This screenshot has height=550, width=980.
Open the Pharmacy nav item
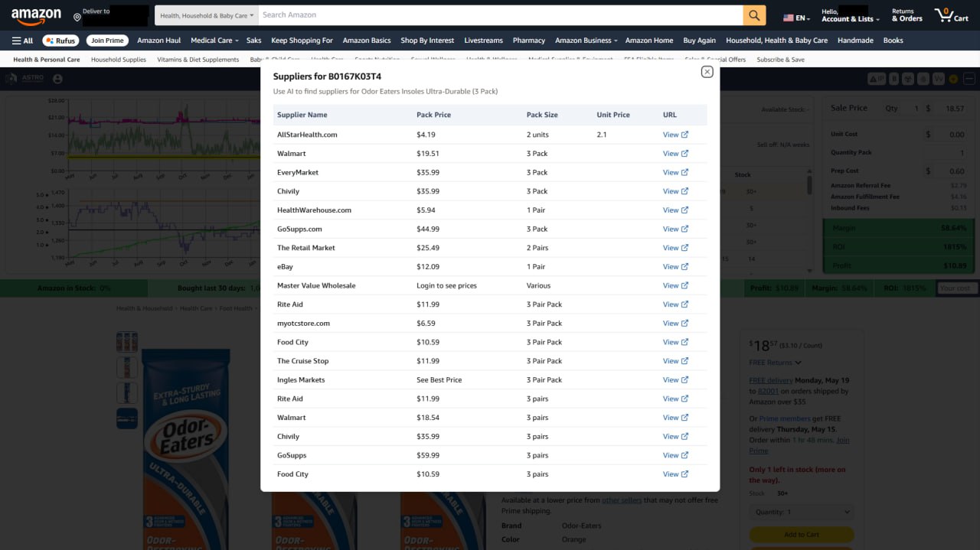[x=529, y=41]
